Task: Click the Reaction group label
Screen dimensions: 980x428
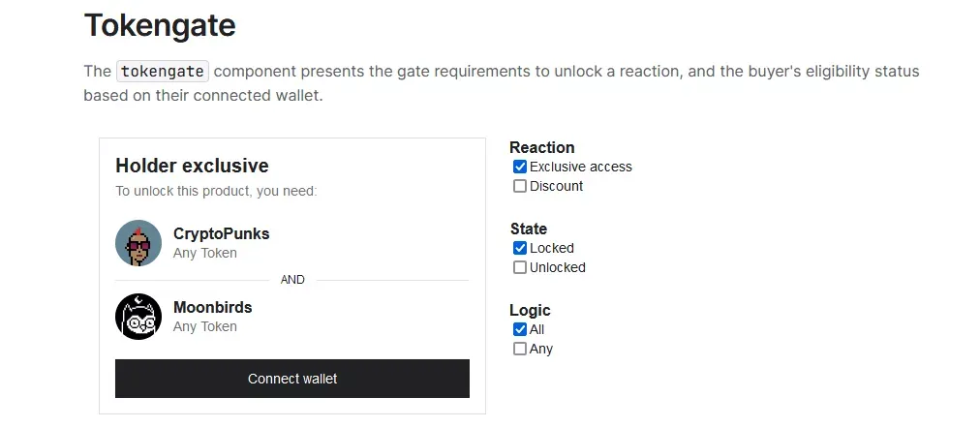Action: click(x=541, y=147)
